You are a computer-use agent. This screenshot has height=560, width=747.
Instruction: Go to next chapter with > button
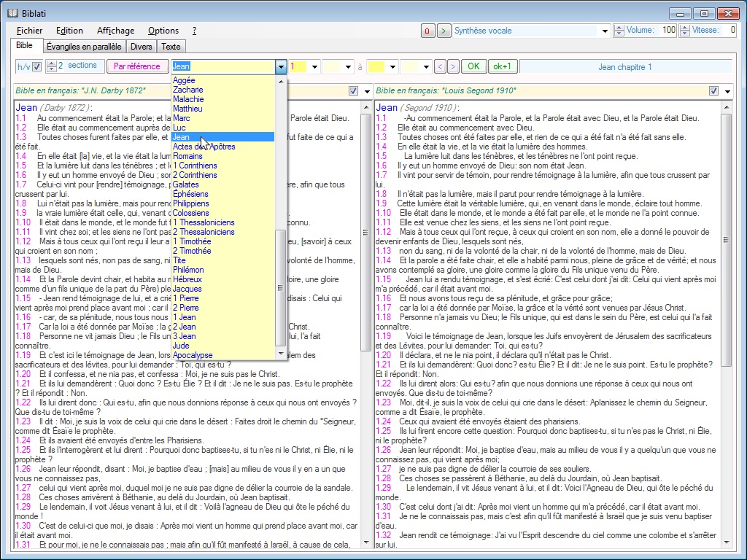[453, 66]
